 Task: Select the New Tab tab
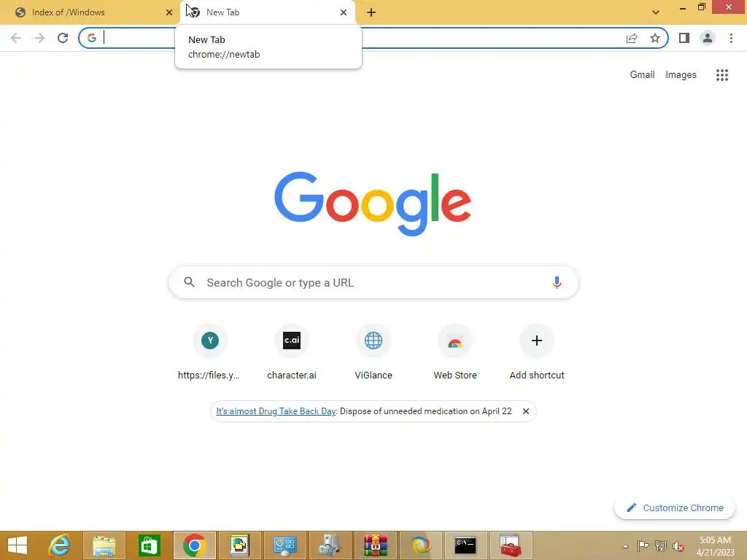[x=267, y=12]
